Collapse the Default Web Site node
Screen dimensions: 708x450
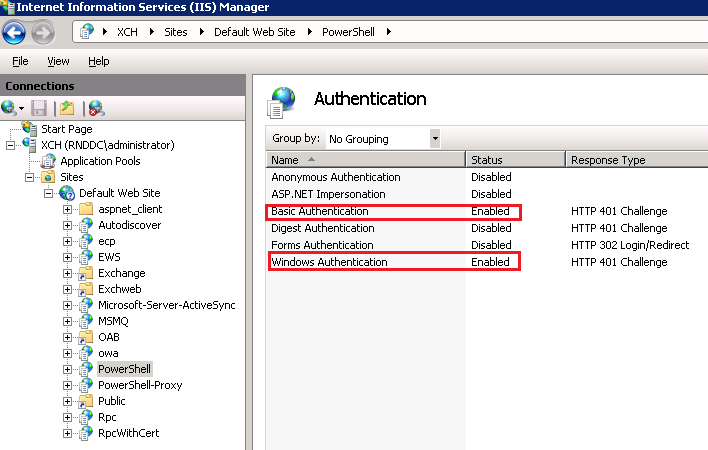48,194
